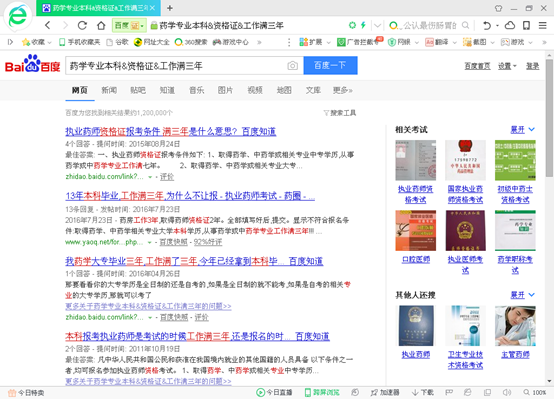Open the 更多» tab menu
The image size is (554, 399).
342,90
